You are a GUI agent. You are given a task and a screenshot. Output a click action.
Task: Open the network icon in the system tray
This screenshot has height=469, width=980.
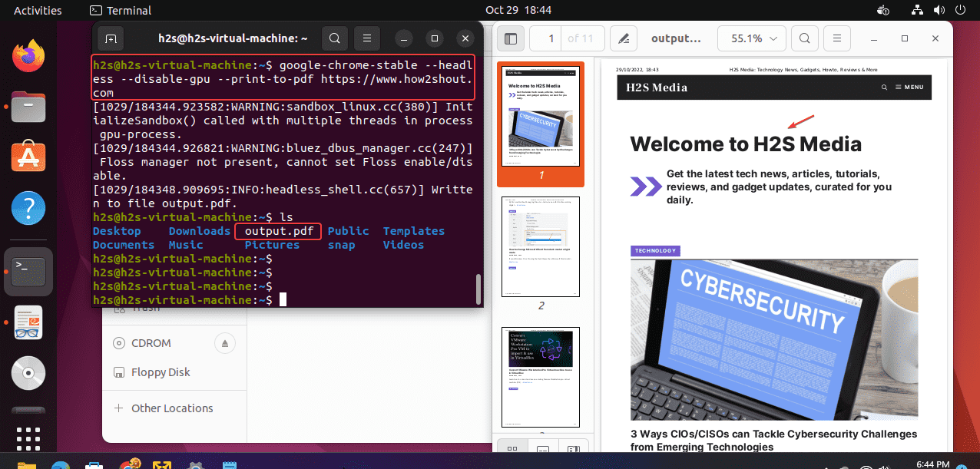coord(919,11)
